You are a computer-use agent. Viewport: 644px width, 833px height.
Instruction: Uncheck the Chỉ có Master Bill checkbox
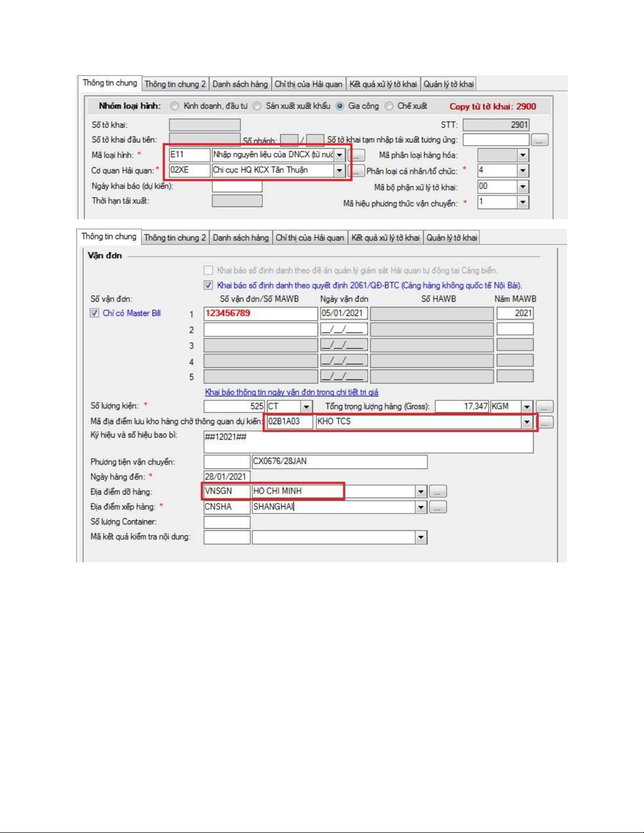click(x=95, y=313)
